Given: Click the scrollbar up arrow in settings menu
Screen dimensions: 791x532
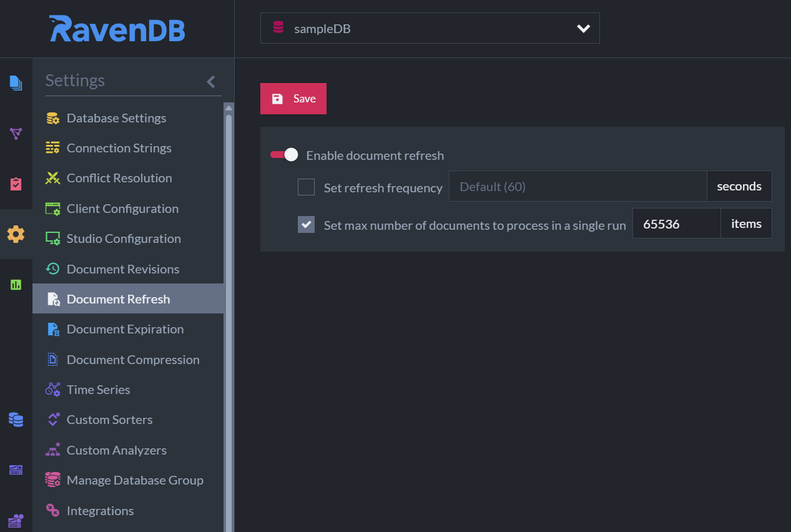Looking at the screenshot, I should point(228,108).
